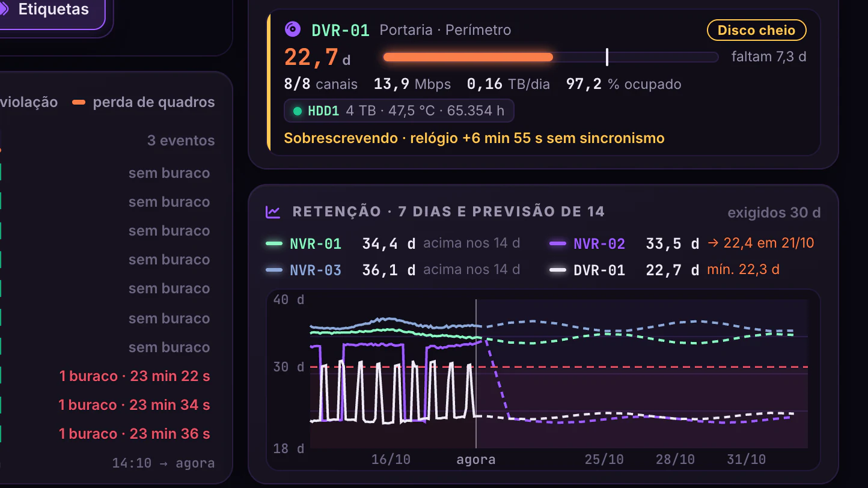Image resolution: width=868 pixels, height=488 pixels.
Task: Click the 'exigidos 30 d' label
Action: tap(774, 213)
